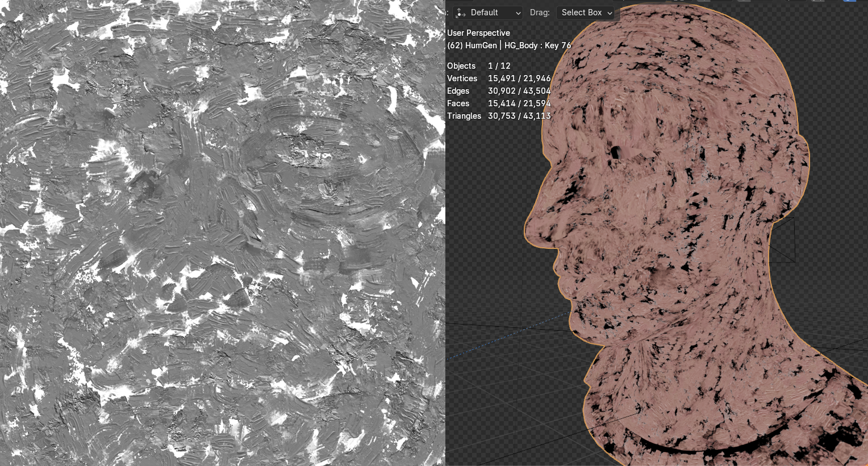Click the Edges count statistic
The height and width of the screenshot is (466, 868).
pyautogui.click(x=519, y=91)
